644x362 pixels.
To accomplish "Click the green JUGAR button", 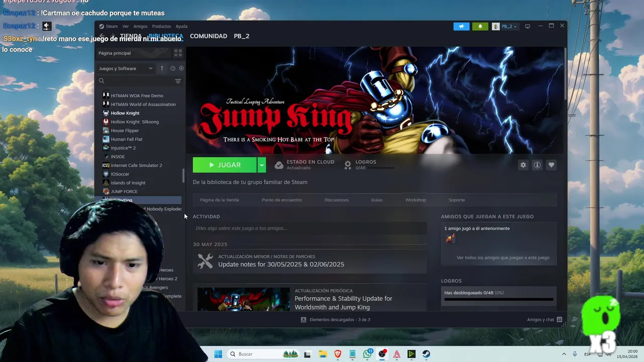I will coord(225,165).
